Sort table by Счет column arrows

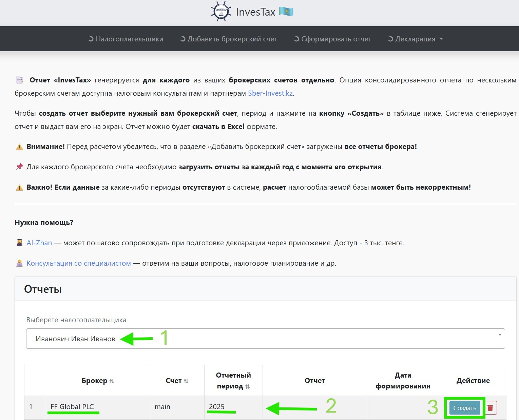tap(186, 381)
